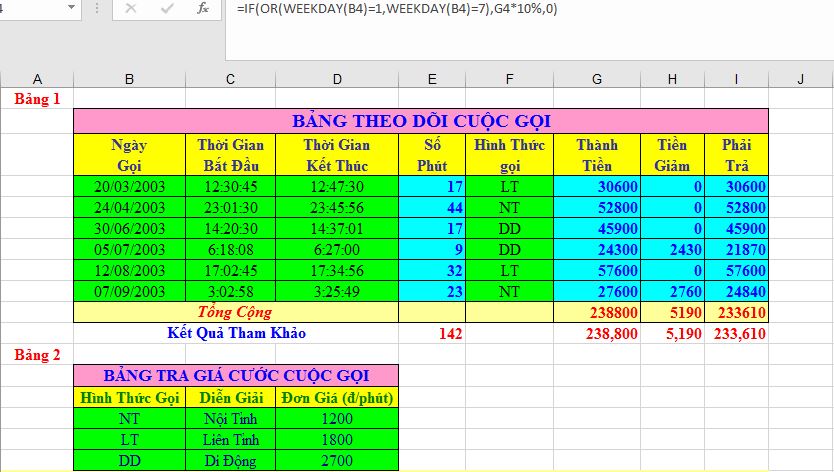This screenshot has height=472, width=834.
Task: Select column F header
Action: click(510, 79)
